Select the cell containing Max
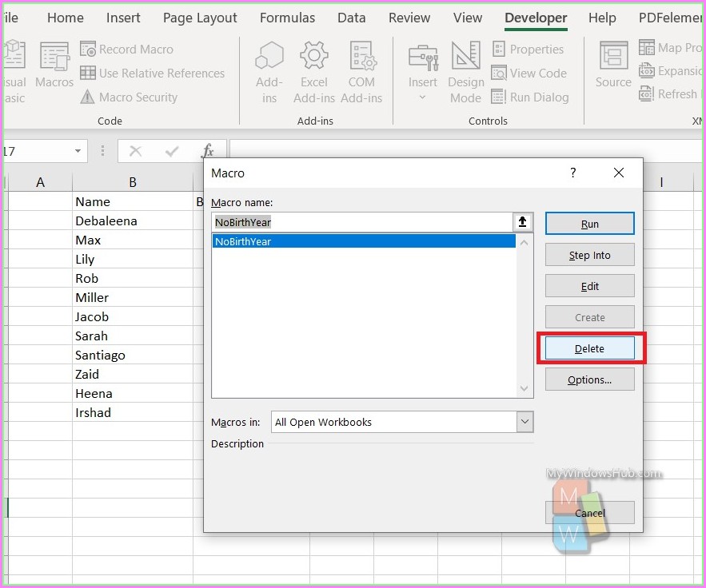Image resolution: width=706 pixels, height=588 pixels. pos(133,240)
